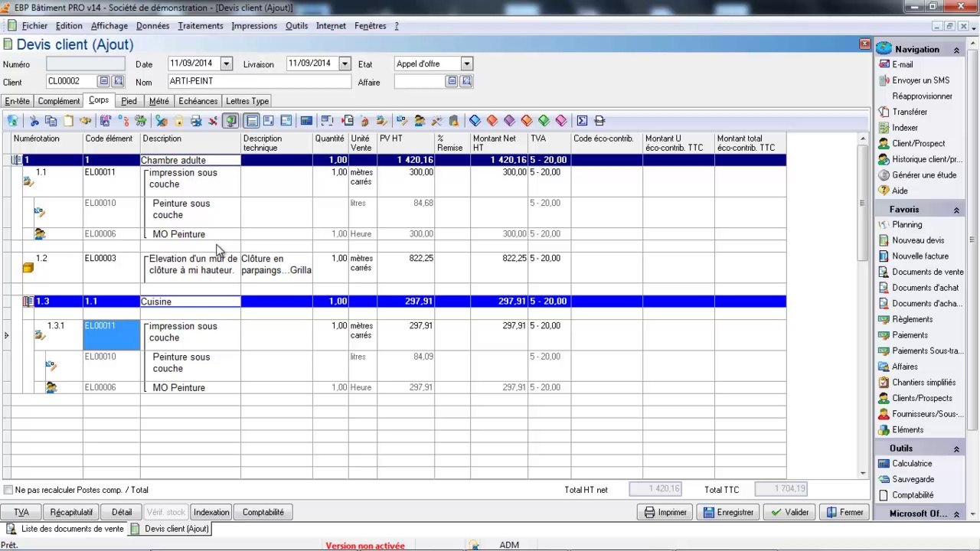Switch to the Métré tab

click(x=159, y=101)
